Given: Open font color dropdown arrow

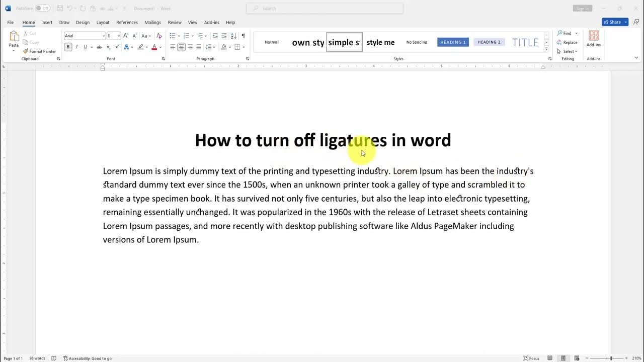Looking at the screenshot, I should tap(160, 47).
